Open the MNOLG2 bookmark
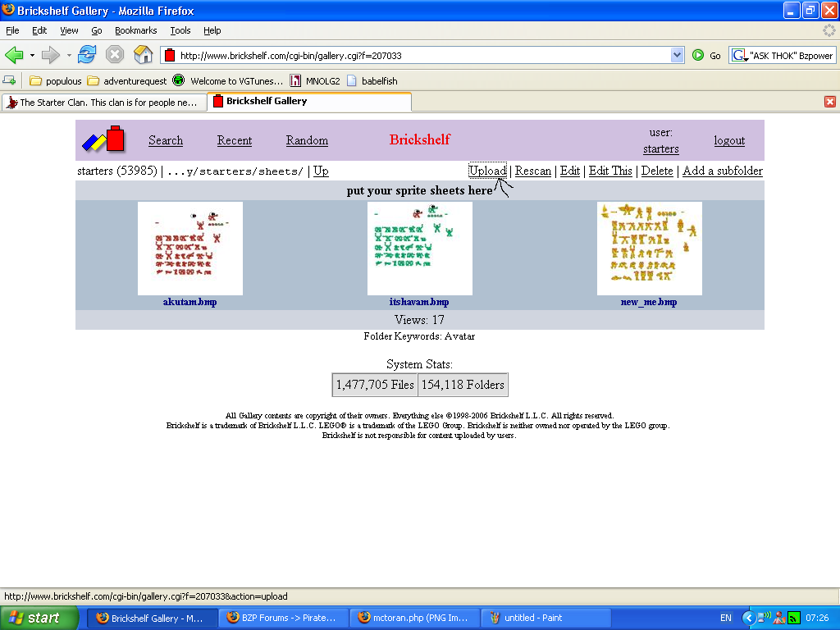This screenshot has width=840, height=630. click(x=315, y=81)
